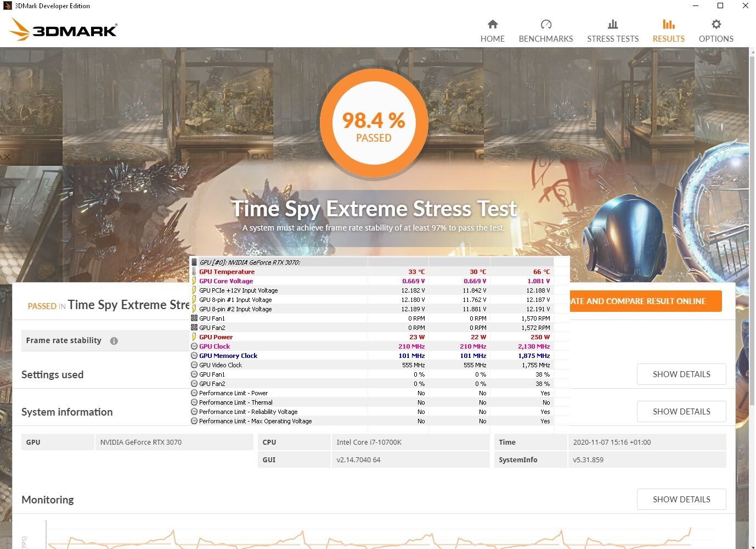Click the GPU PCIe +12V Input Voltage icon
Image resolution: width=756 pixels, height=549 pixels.
[x=194, y=290]
